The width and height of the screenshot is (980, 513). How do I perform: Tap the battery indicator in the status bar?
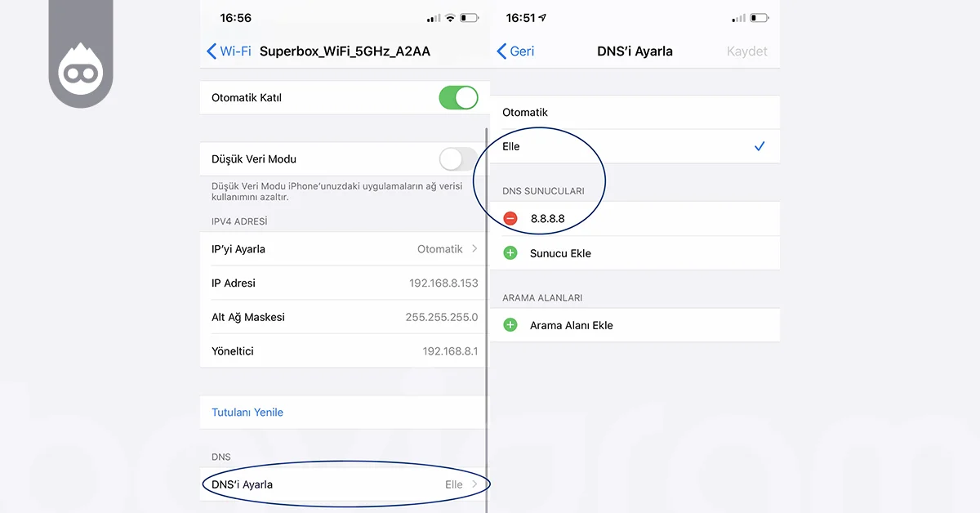(468, 16)
